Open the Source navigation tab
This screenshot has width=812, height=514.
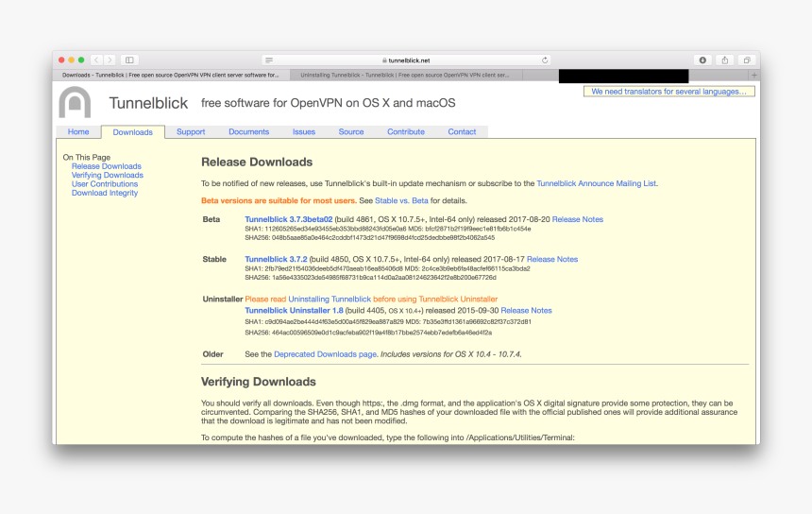click(351, 131)
